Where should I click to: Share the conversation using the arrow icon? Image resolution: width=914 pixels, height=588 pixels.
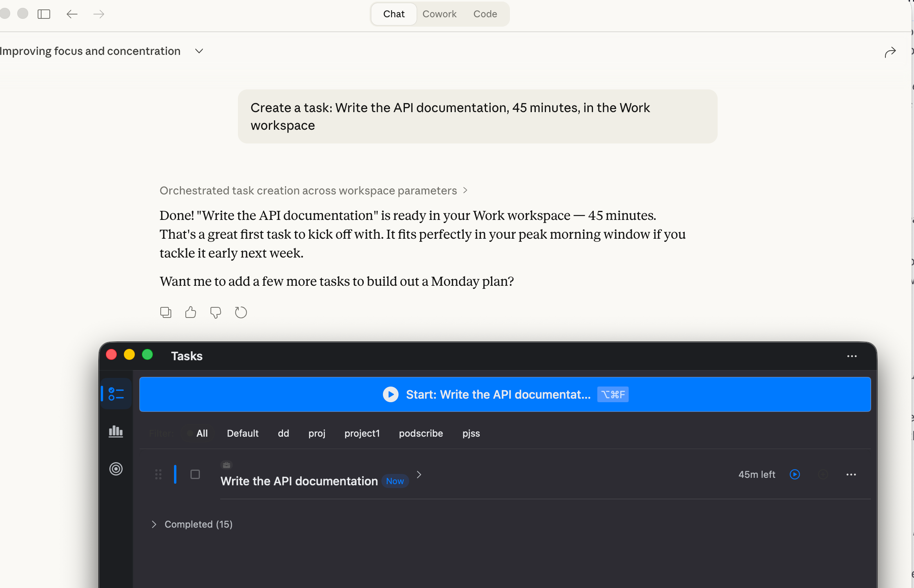point(890,51)
